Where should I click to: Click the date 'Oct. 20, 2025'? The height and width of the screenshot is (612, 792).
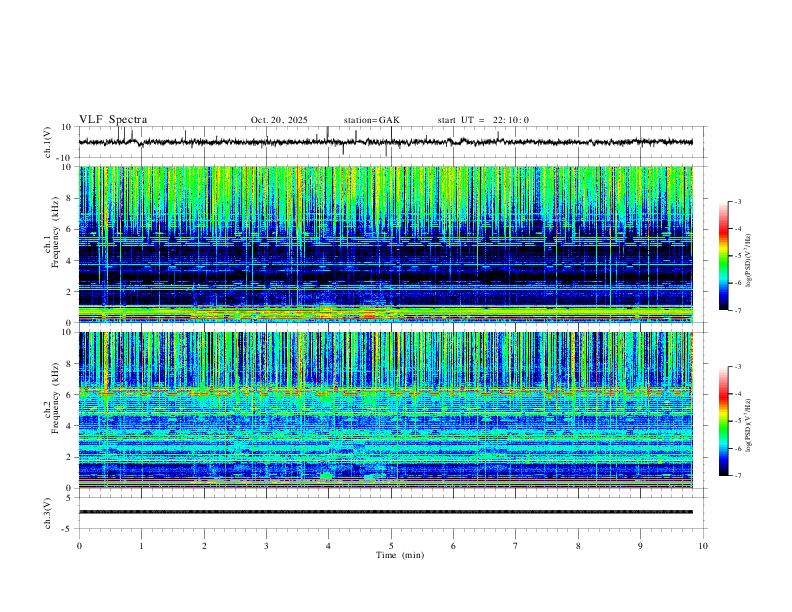click(x=279, y=120)
